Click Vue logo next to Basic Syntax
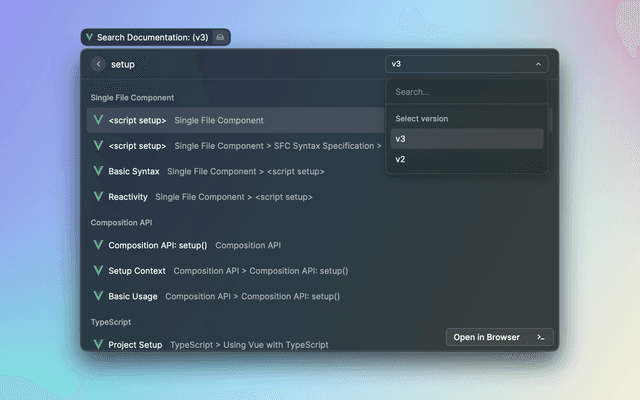640x400 pixels. click(98, 171)
